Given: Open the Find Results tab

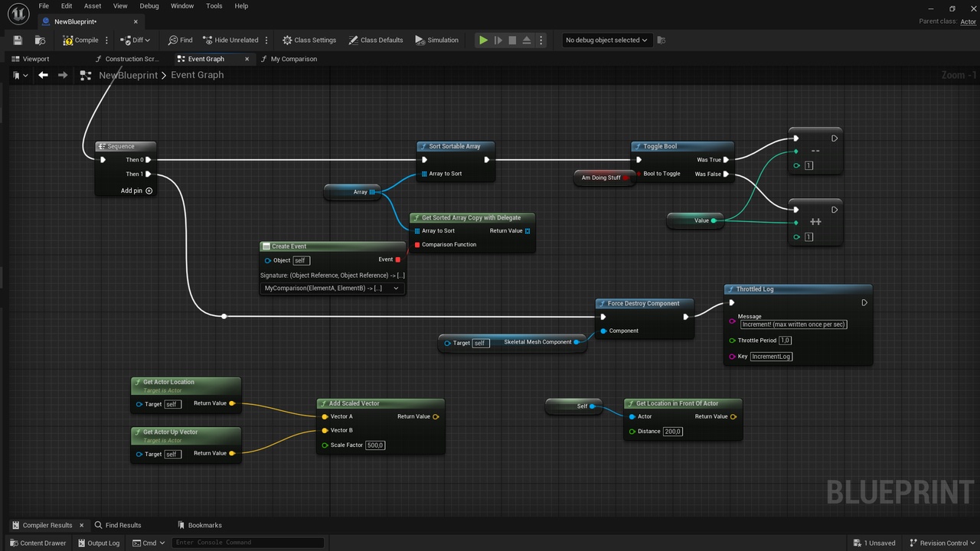Looking at the screenshot, I should [x=118, y=525].
